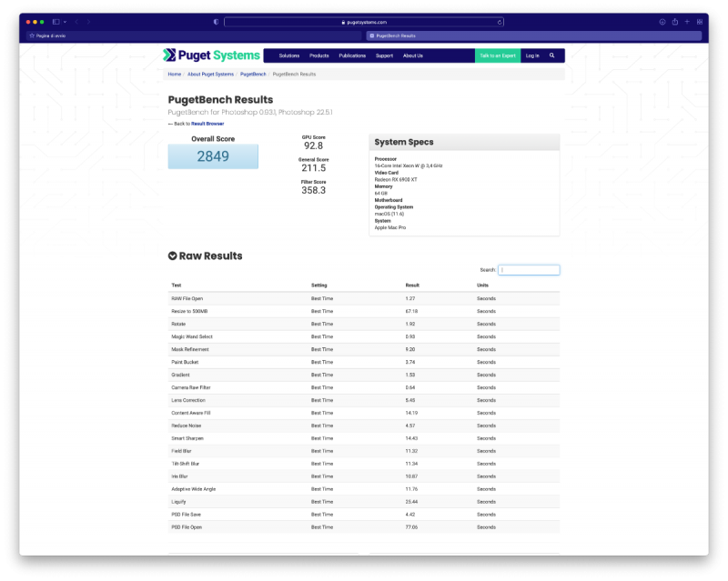Switch to the Pagina di avvio tab
This screenshot has width=728, height=581.
click(x=193, y=35)
